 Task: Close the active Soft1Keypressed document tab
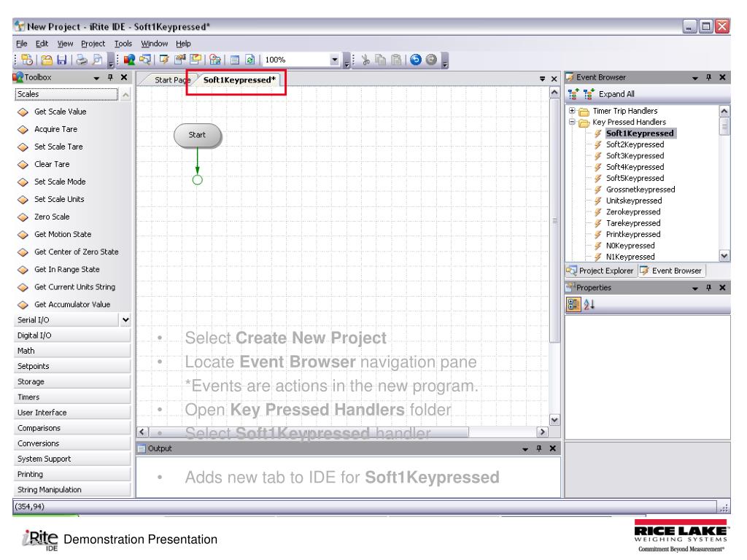point(554,79)
